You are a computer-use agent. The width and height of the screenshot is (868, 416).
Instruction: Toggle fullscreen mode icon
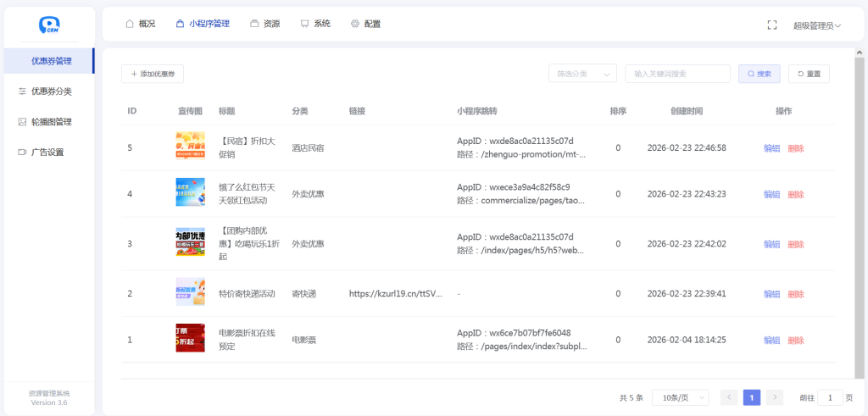point(771,25)
